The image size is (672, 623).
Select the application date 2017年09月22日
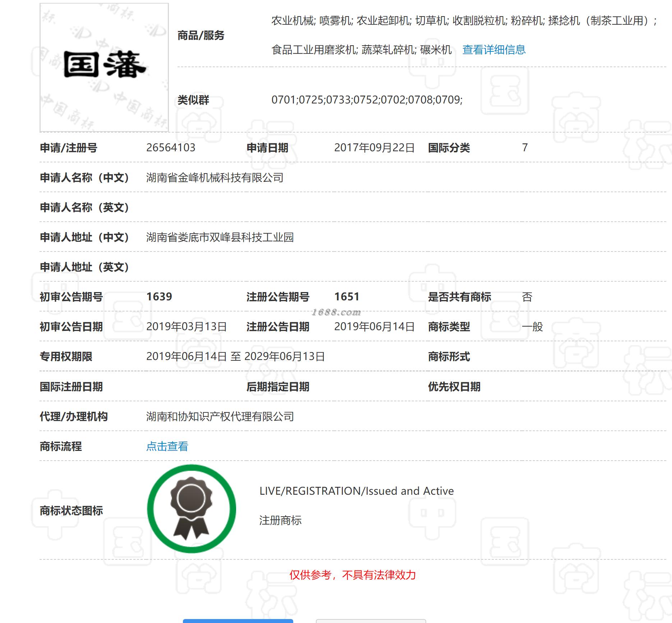click(374, 148)
